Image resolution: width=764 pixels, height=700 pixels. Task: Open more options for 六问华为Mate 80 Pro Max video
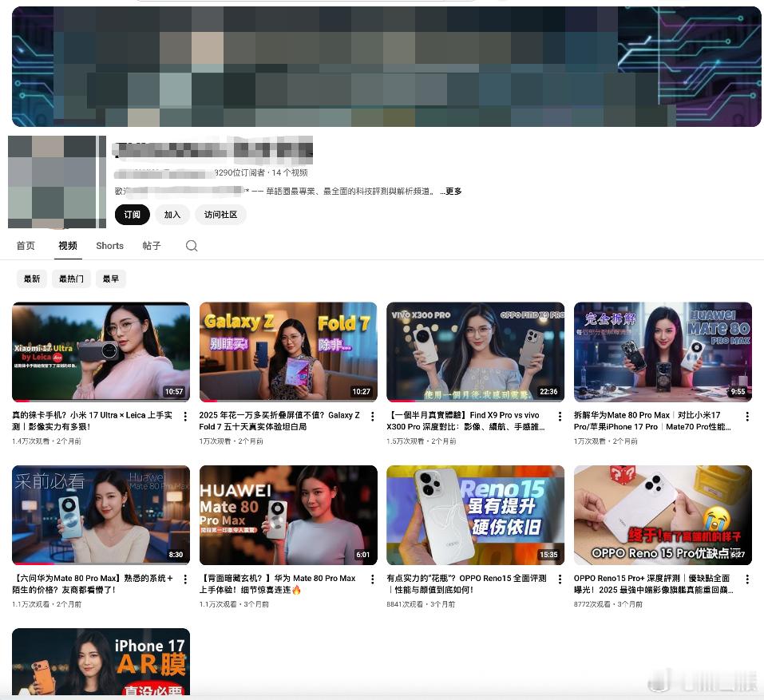pos(185,579)
